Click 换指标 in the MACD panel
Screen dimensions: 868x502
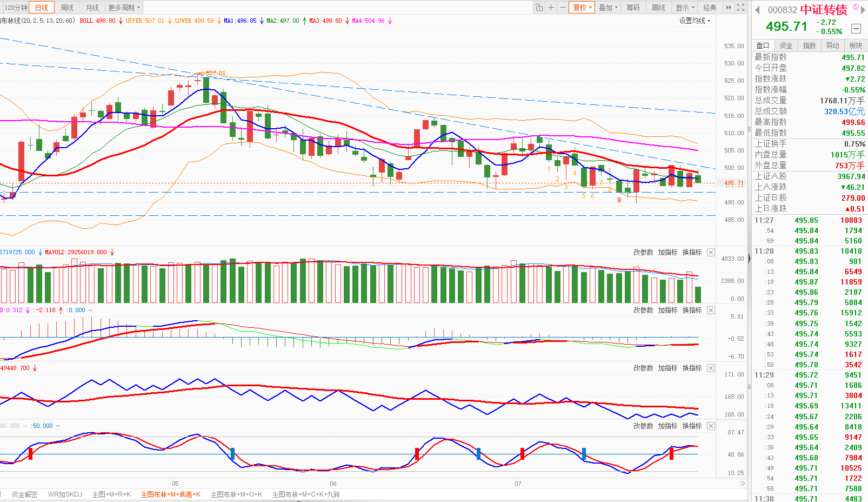pyautogui.click(x=692, y=311)
